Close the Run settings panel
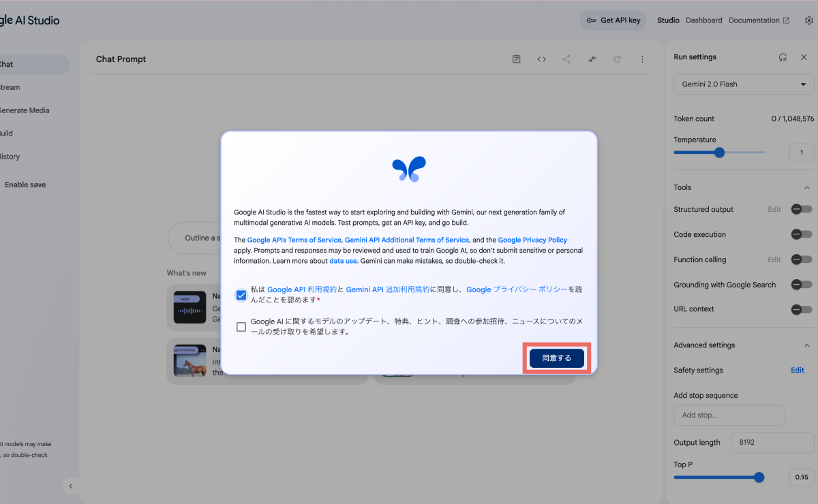This screenshot has height=504, width=818. coord(804,57)
